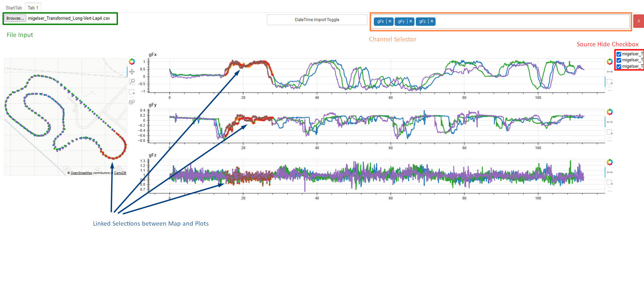Viewport: 644px width, 302px height.
Task: Choose the Box Select tool next to the map
Action: [x=132, y=92]
